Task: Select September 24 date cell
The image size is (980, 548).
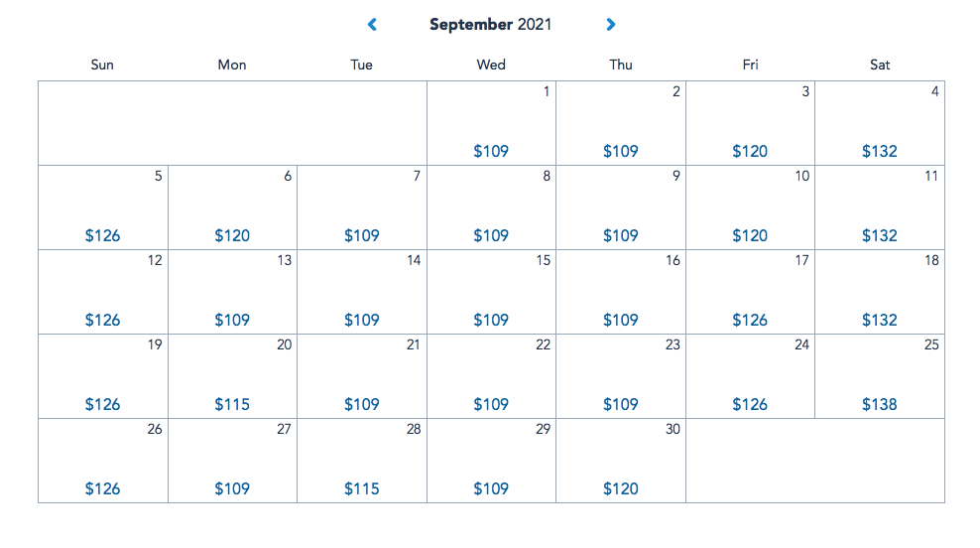Action: coord(750,377)
